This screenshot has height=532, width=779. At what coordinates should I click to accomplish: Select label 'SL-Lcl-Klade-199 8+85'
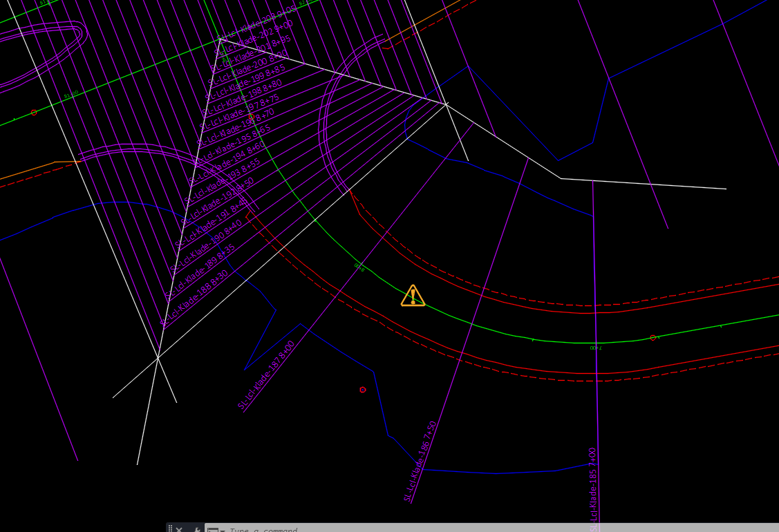(245, 81)
